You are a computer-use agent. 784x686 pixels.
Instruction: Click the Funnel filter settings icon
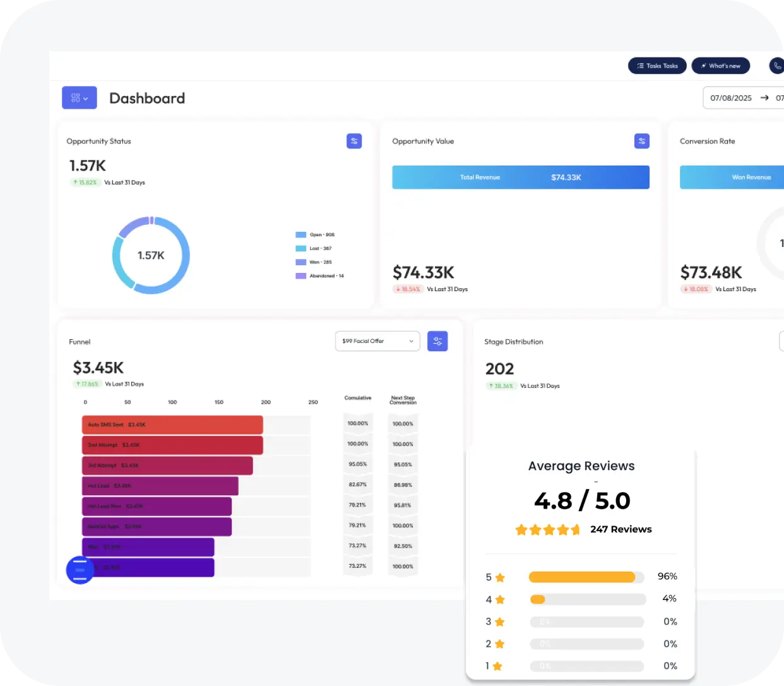437,341
